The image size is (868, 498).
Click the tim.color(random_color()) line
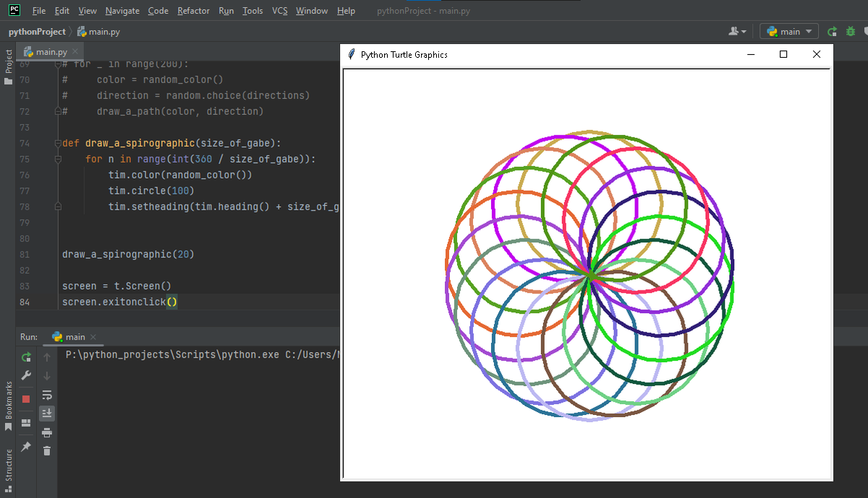(x=180, y=175)
